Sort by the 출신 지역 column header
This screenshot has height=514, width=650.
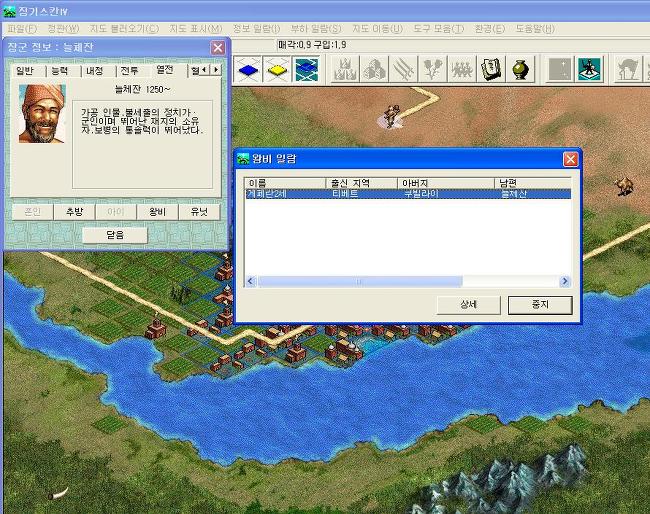pos(362,183)
